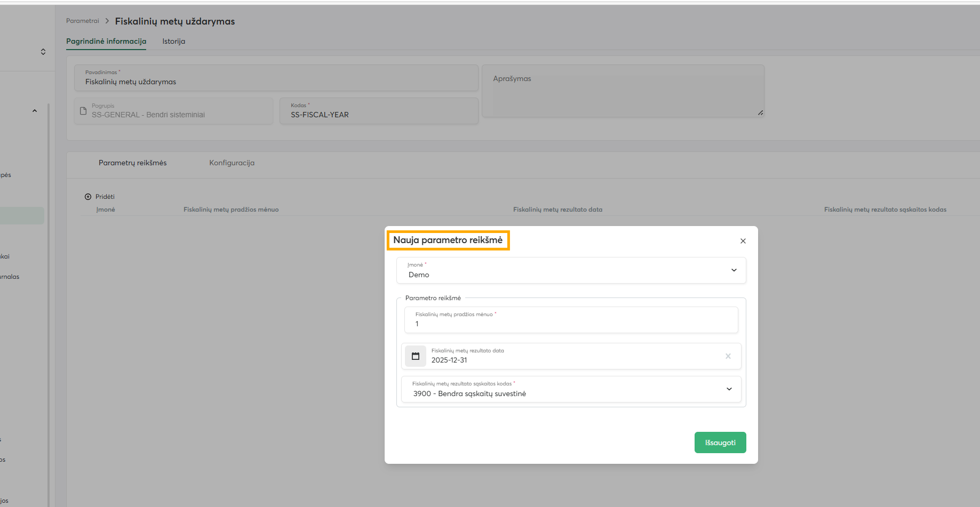
Task: Close the Nauja parametro reikšmė dialog
Action: [743, 241]
